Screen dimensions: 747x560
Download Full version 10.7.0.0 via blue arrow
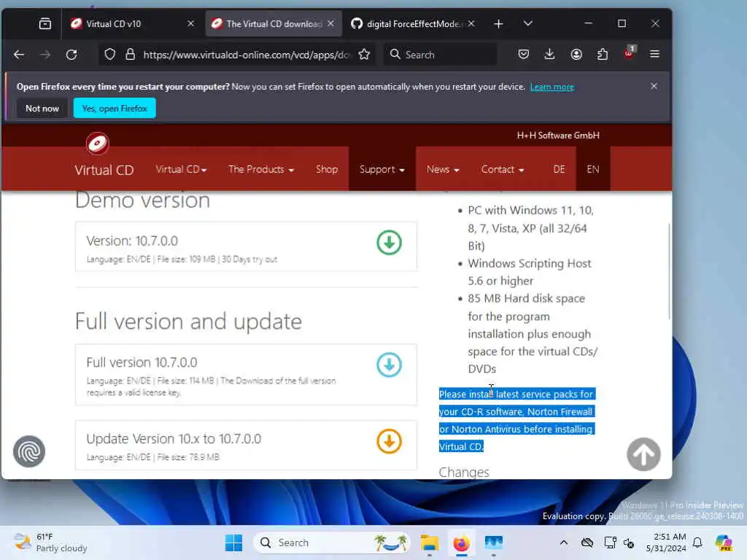point(390,365)
